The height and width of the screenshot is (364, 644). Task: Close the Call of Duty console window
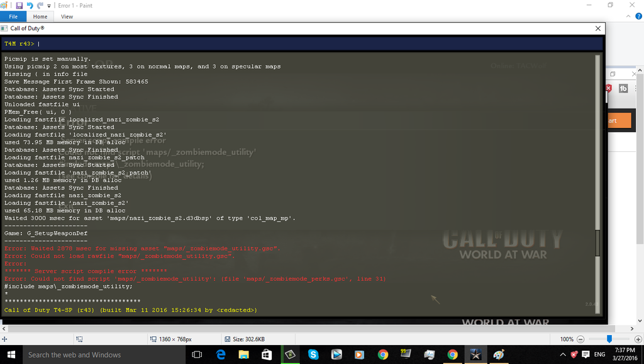(598, 28)
